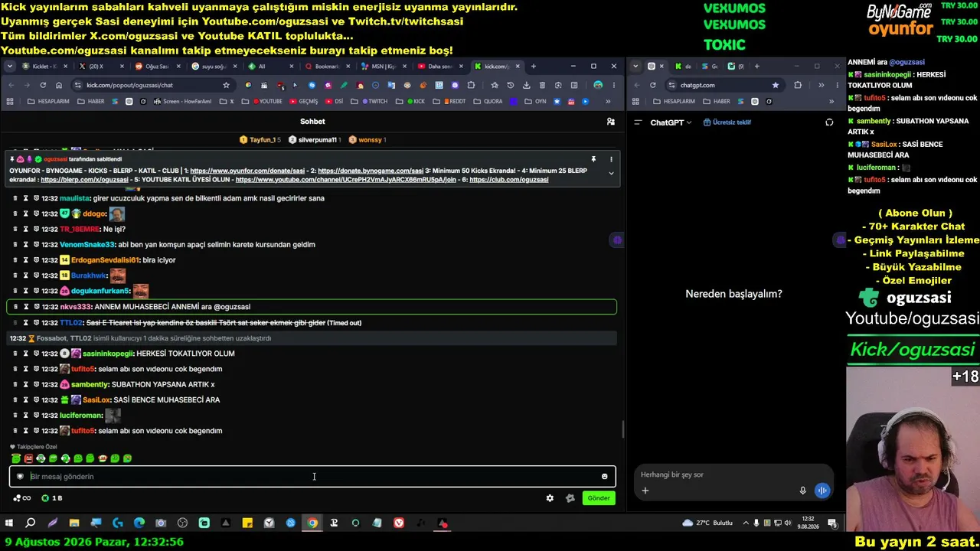Open the chat user list icon beside Sohbet
This screenshot has width=980, height=551.
(x=610, y=122)
